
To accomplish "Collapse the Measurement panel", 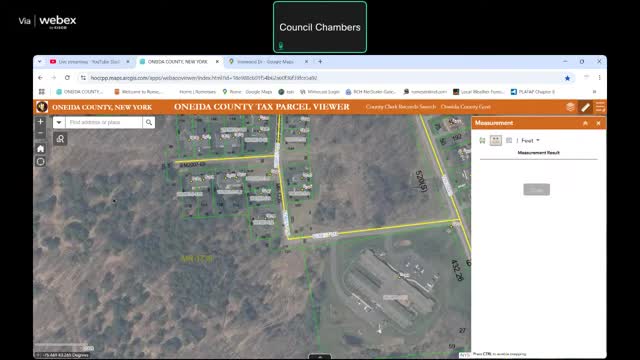I will point(585,123).
